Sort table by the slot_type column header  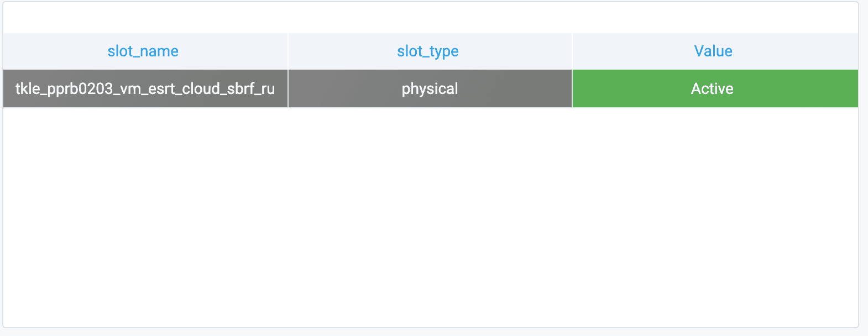(427, 51)
